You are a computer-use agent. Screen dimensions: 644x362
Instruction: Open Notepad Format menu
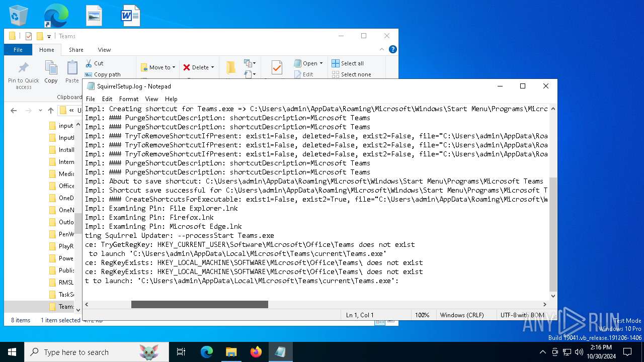click(129, 99)
